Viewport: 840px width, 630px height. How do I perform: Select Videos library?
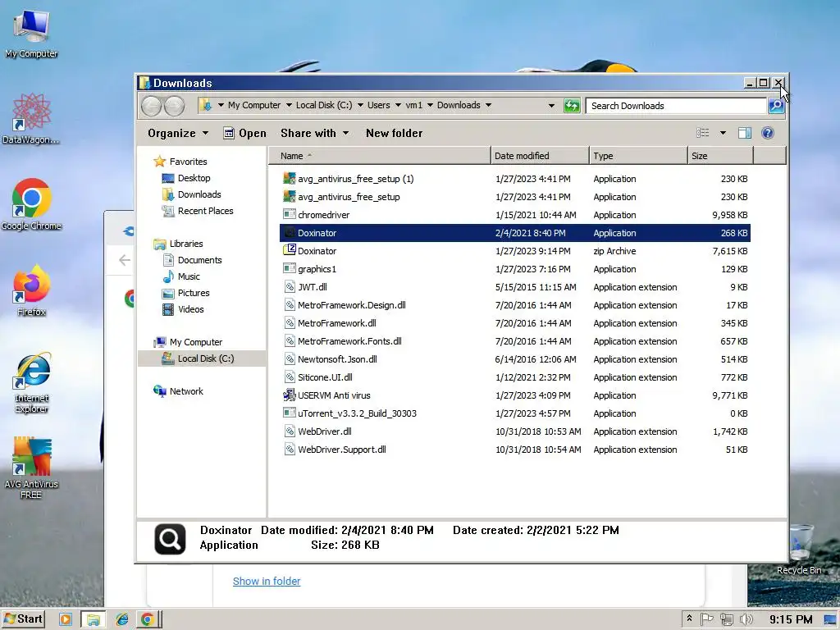coord(190,309)
